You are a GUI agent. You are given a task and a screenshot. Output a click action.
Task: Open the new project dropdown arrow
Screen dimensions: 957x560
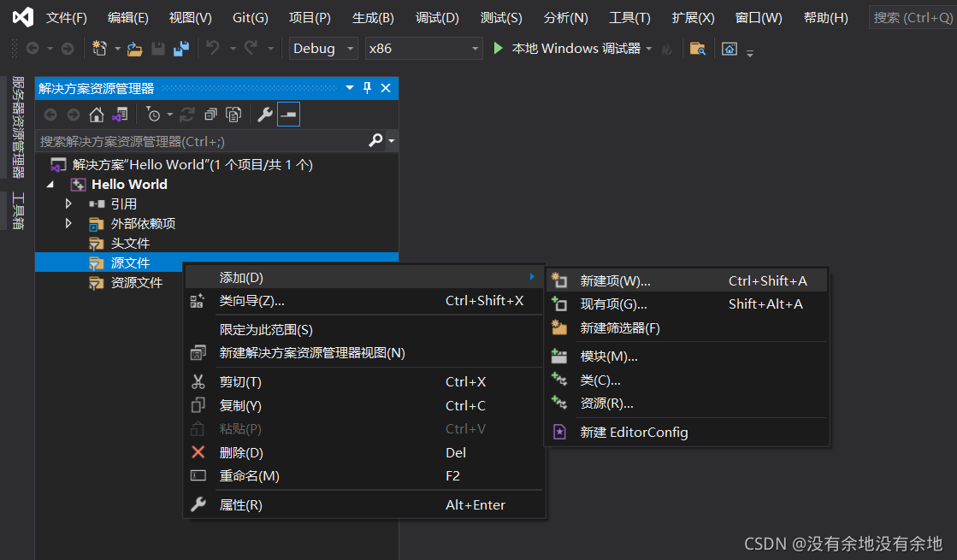(117, 49)
